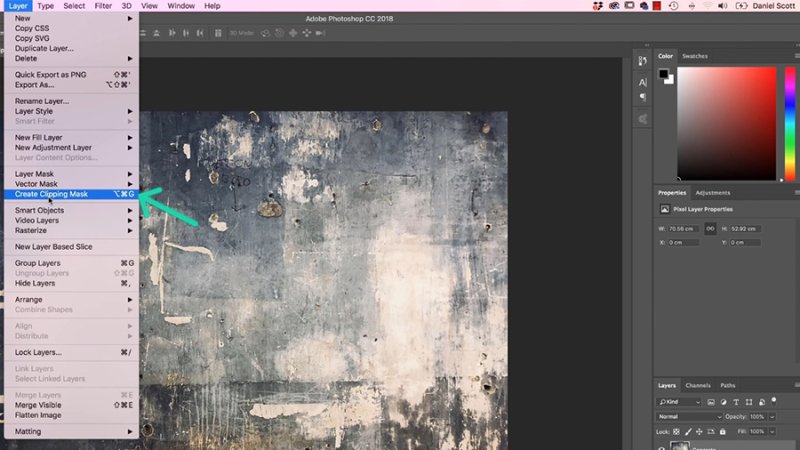Viewport: 800px width, 450px height.
Task: Click the rainbow hue slider strip
Action: pyautogui.click(x=789, y=123)
